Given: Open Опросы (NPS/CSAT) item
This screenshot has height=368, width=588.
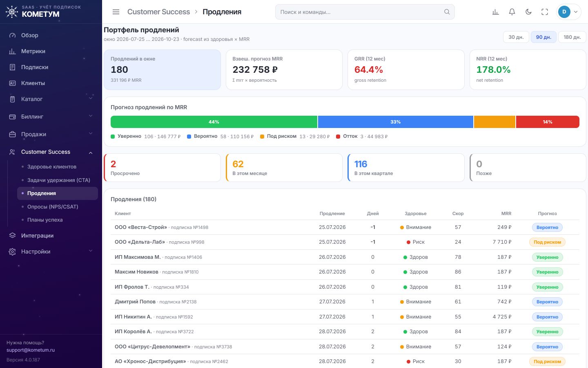Looking at the screenshot, I should click(x=58, y=206).
